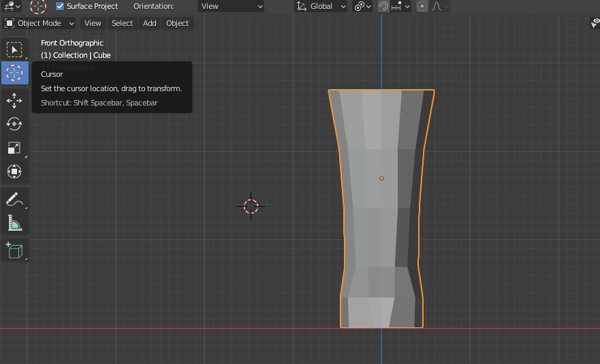The height and width of the screenshot is (364, 600).
Task: Uncheck the Surface Project checkbox
Action: click(60, 6)
